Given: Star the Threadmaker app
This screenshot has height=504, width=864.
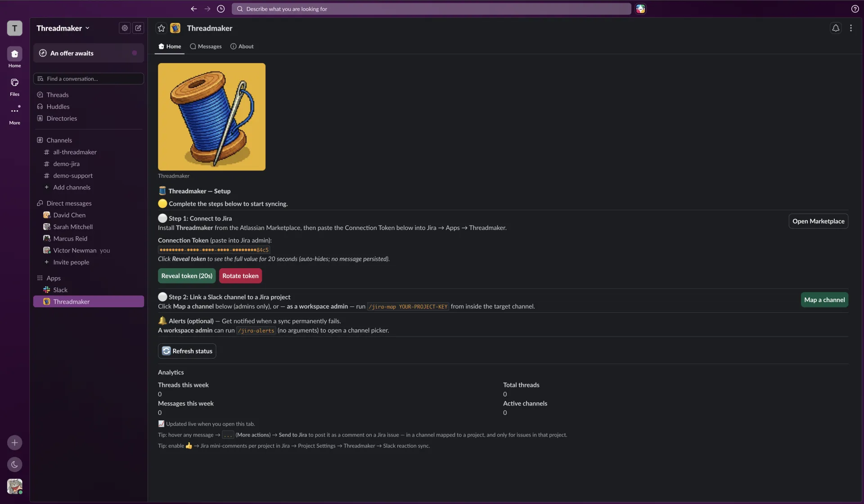Looking at the screenshot, I should pyautogui.click(x=161, y=28).
